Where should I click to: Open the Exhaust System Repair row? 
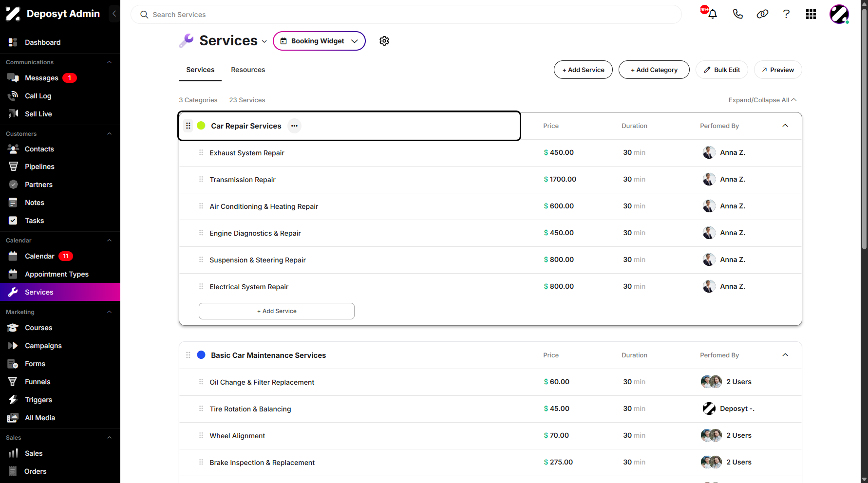click(x=491, y=153)
